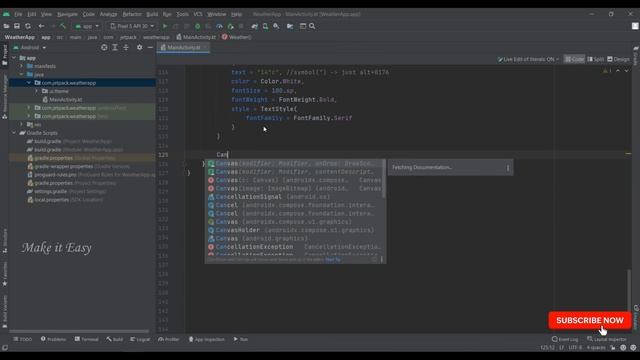Open the Layout Inspector
The width and height of the screenshot is (640, 360).
tap(607, 339)
